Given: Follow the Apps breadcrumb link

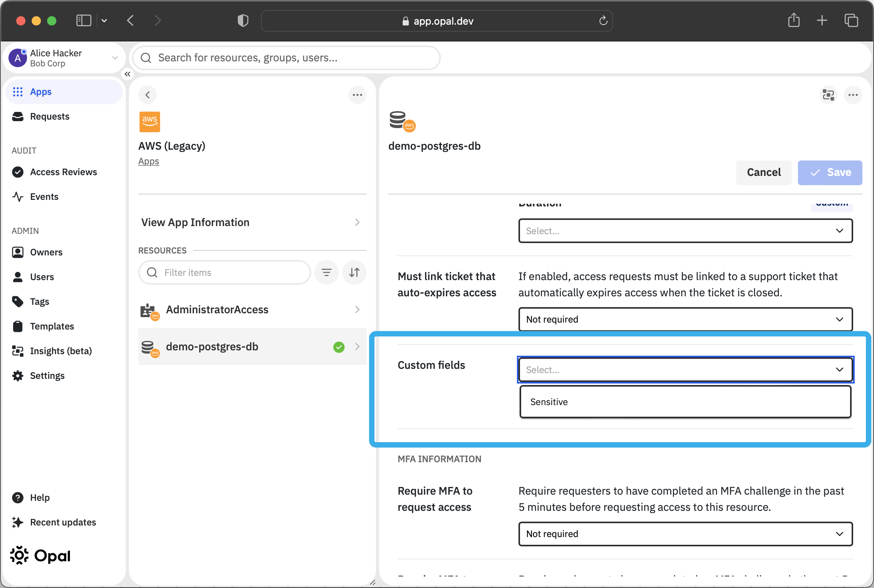Looking at the screenshot, I should coord(149,161).
